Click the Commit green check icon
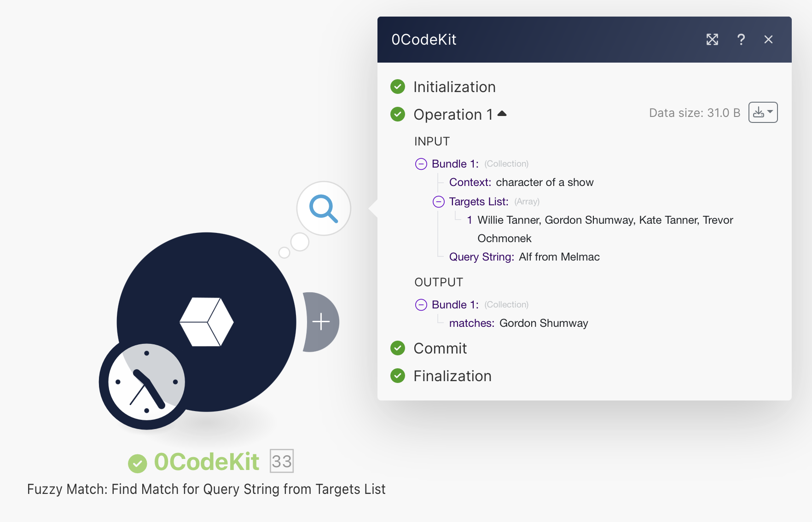The height and width of the screenshot is (522, 812). (398, 348)
